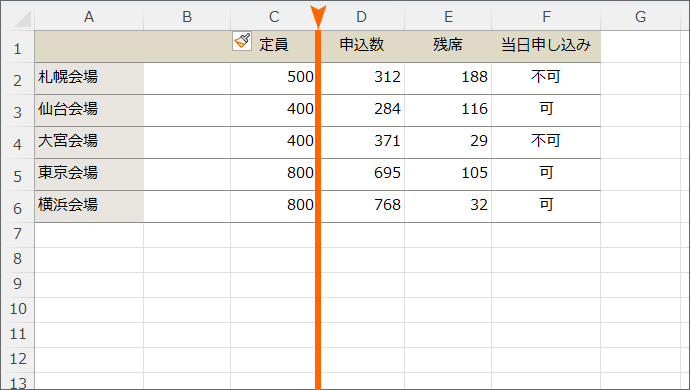Select column D header
Image resolution: width=690 pixels, height=390 pixels.
point(361,17)
